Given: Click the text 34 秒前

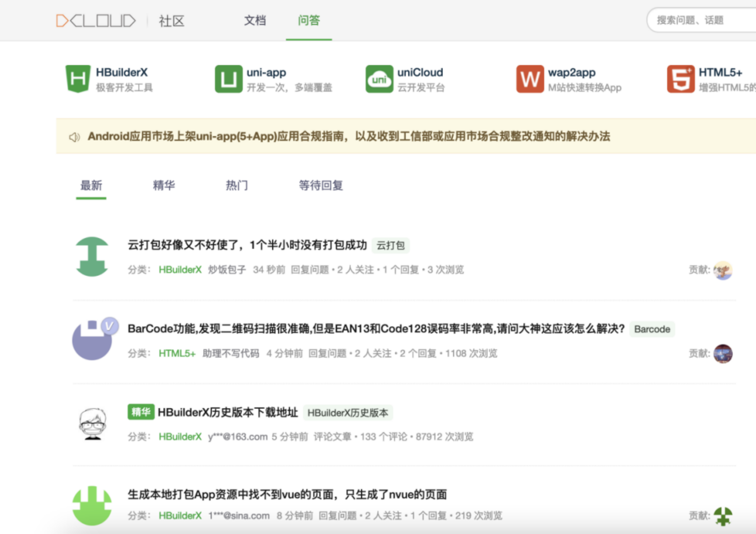Looking at the screenshot, I should [269, 270].
